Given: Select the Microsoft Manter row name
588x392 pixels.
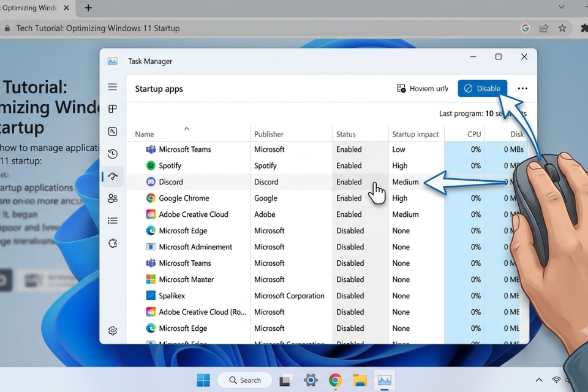Looking at the screenshot, I should [186, 279].
